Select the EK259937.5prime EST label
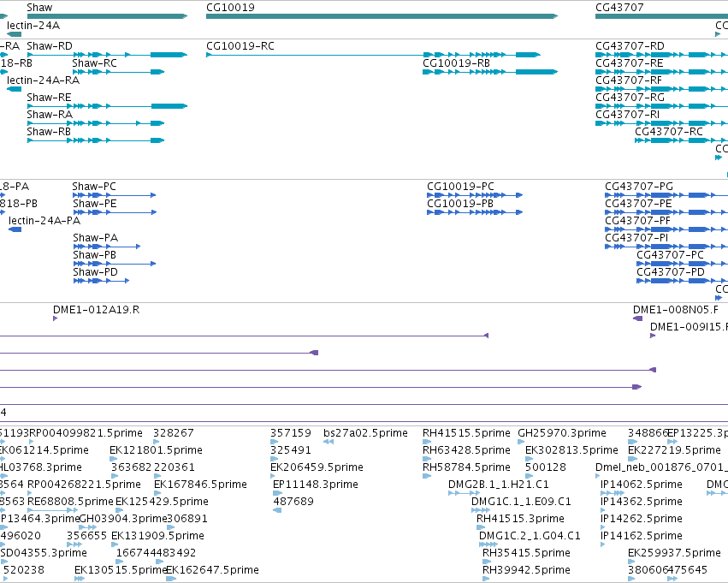 (x=674, y=554)
